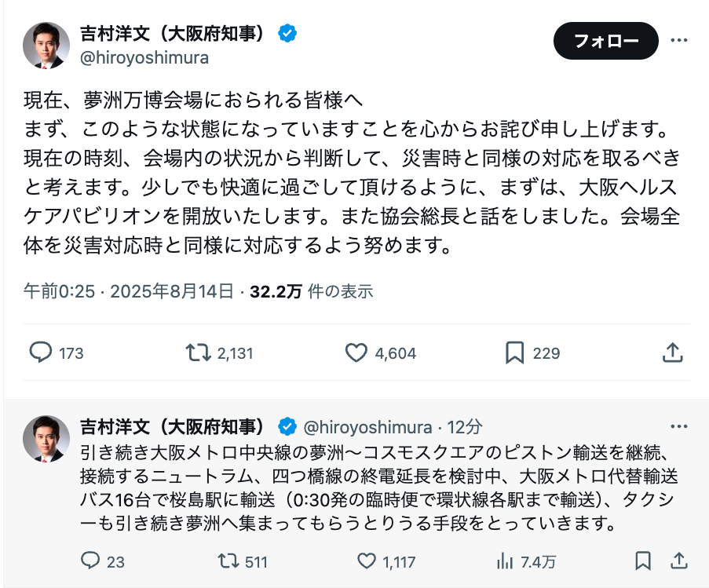Viewport: 709px width, 588px height.
Task: Bookmark the follow-up tweet
Action: click(643, 561)
